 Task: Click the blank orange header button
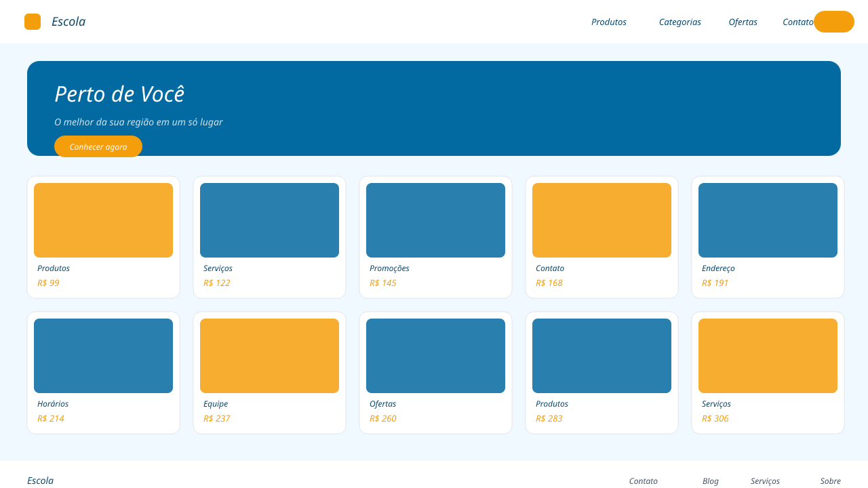point(834,22)
